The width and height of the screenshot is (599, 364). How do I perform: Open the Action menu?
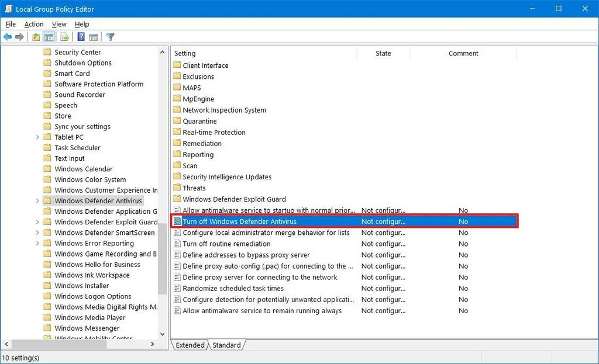tap(33, 24)
